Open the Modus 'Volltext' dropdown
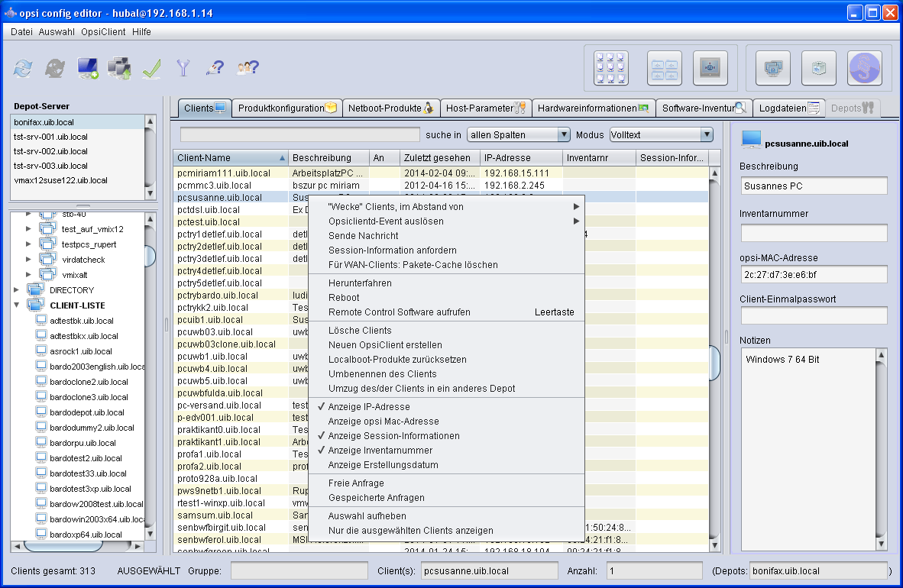The image size is (903, 588). point(661,135)
